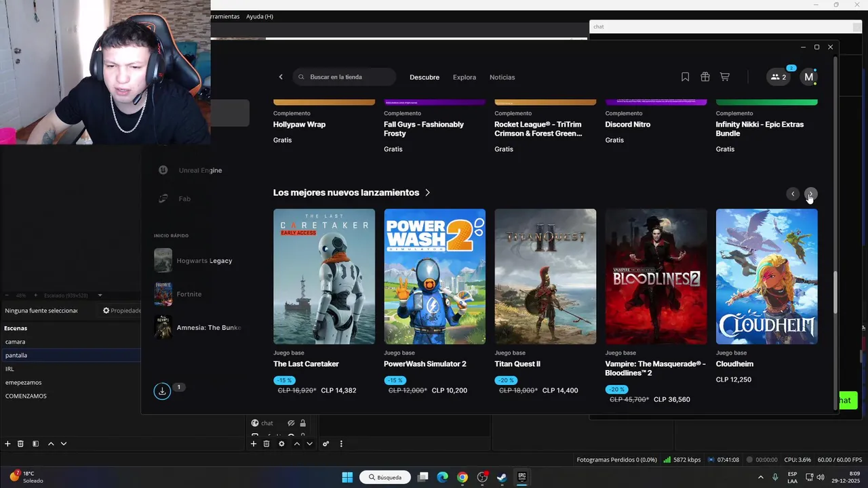The image size is (868, 488).
Task: Open PowerWash Simulator 2 cover thumbnail
Action: coord(435,277)
